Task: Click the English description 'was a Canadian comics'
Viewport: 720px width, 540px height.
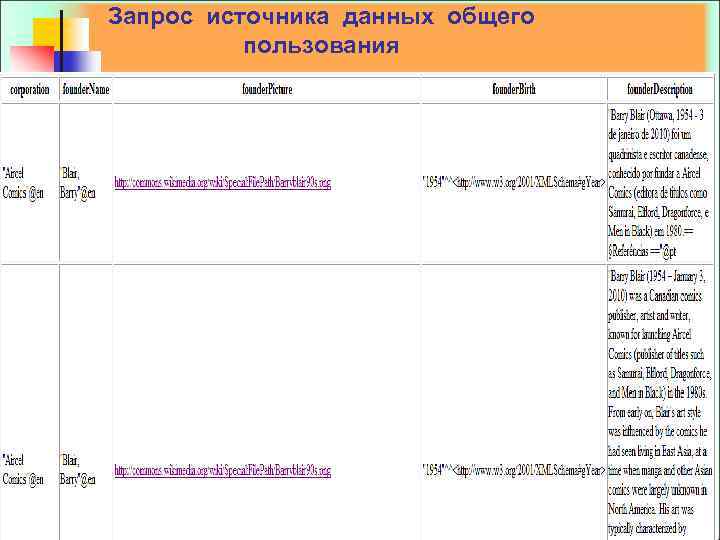Action: [x=660, y=404]
